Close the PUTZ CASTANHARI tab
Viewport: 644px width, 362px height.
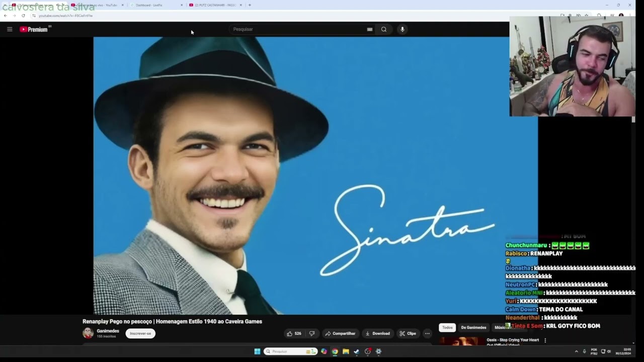240,5
